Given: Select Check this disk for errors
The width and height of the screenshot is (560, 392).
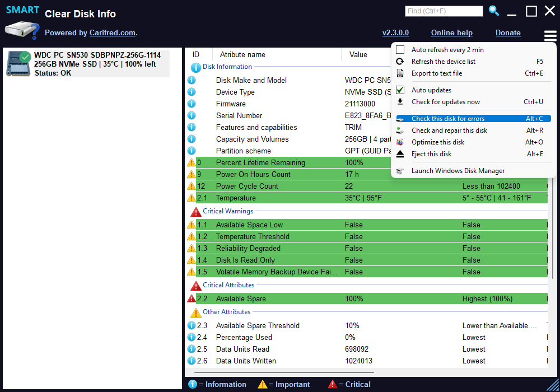Looking at the screenshot, I should point(447,119).
